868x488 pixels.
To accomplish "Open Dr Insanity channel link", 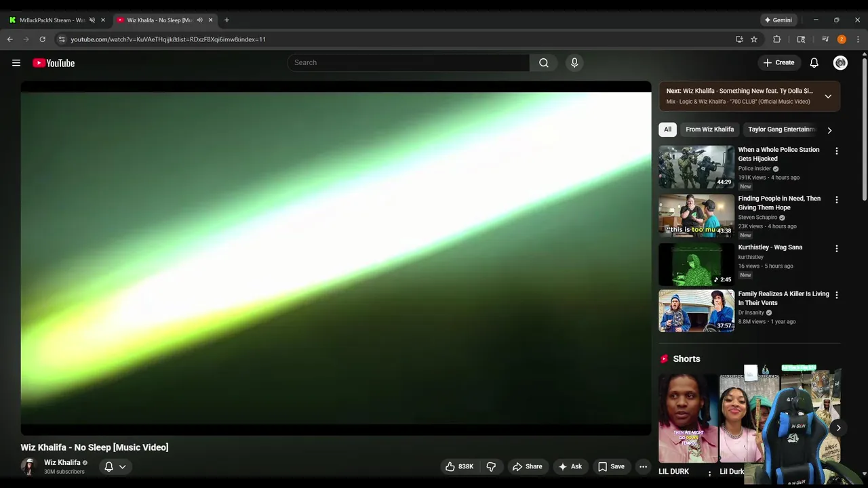I will [x=751, y=312].
